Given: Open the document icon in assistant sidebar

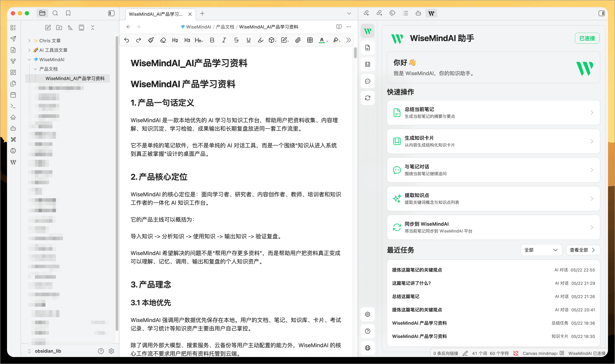Looking at the screenshot, I should [x=368, y=48].
